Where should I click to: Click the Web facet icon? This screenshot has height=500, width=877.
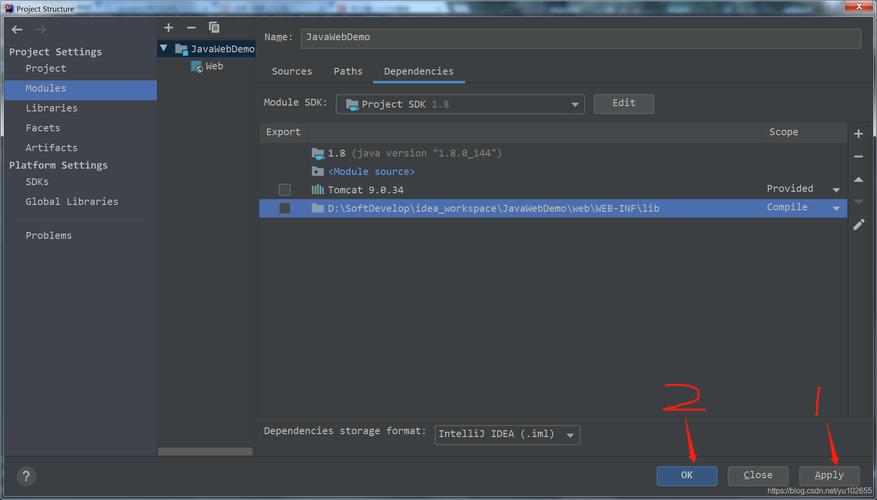point(197,67)
